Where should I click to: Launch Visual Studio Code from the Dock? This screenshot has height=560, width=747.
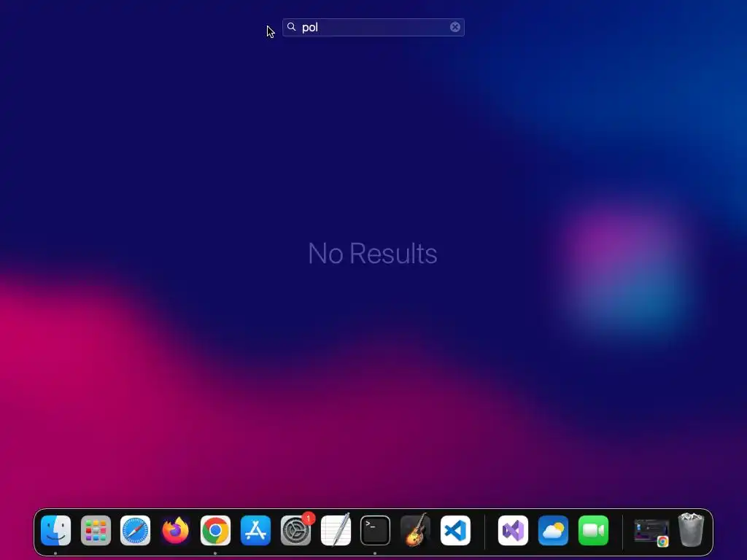coord(455,530)
